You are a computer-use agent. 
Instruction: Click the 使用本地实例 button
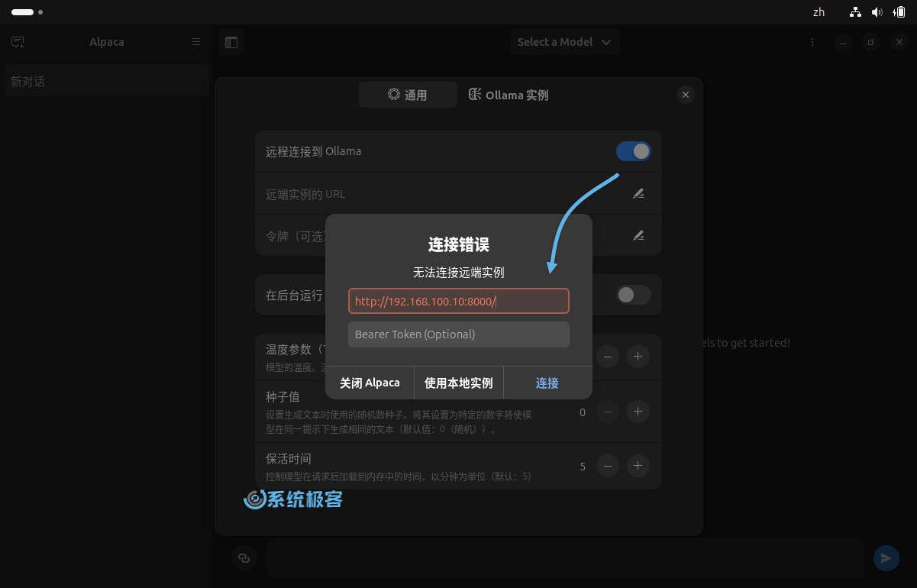[459, 383]
